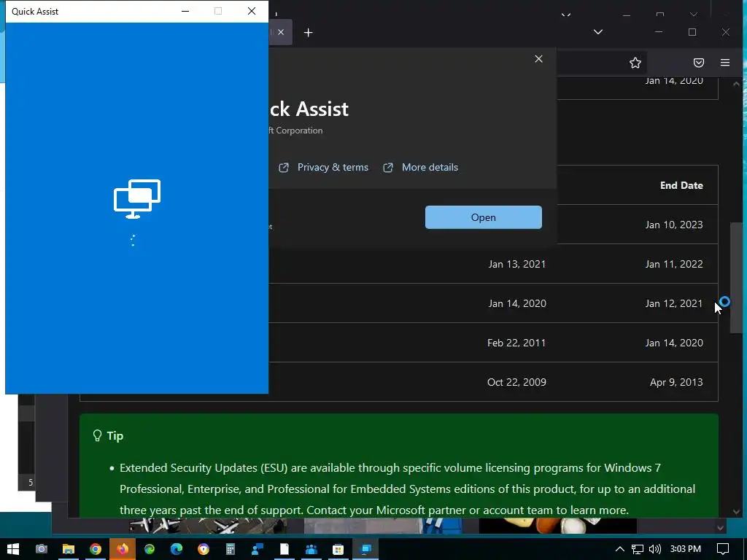Open the notification action center
Screen dimensions: 747x560
[x=723, y=549]
